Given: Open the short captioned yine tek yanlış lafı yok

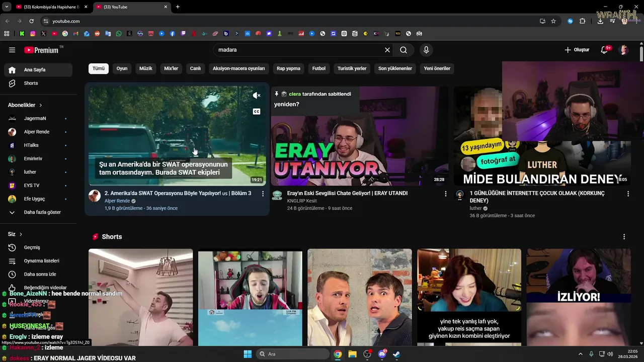Looking at the screenshot, I should pyautogui.click(x=469, y=297).
